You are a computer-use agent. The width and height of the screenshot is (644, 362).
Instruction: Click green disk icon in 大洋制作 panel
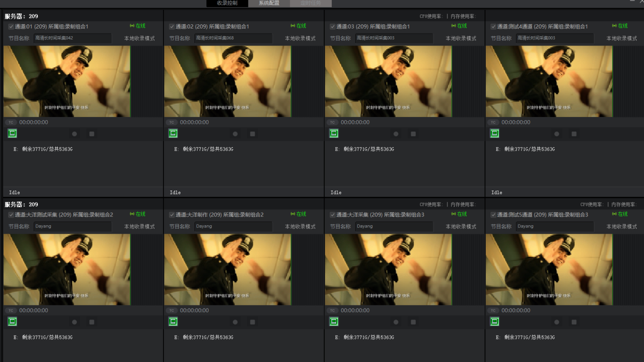pos(173,322)
